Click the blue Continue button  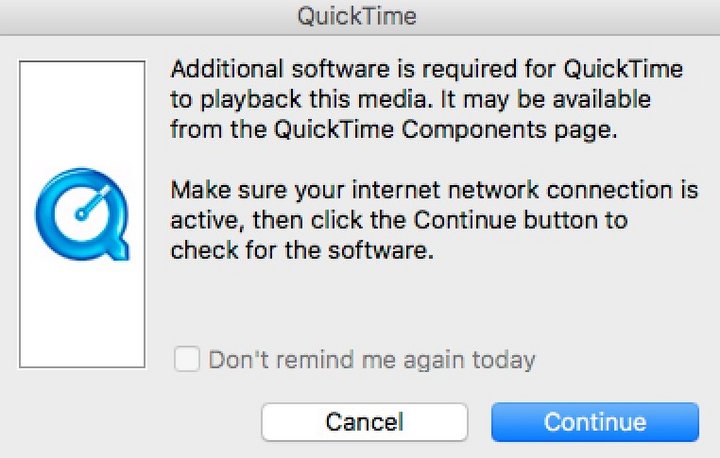click(x=595, y=422)
